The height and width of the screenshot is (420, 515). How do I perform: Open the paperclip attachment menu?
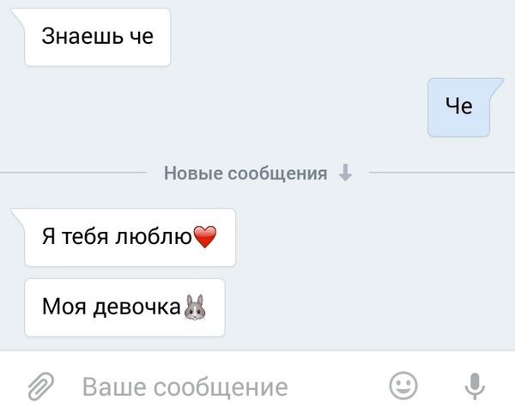click(x=40, y=387)
